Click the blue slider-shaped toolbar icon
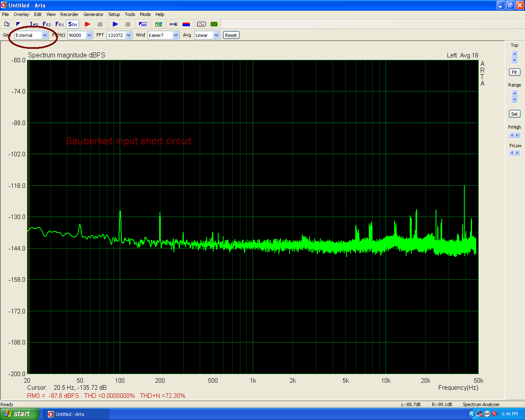 point(173,24)
